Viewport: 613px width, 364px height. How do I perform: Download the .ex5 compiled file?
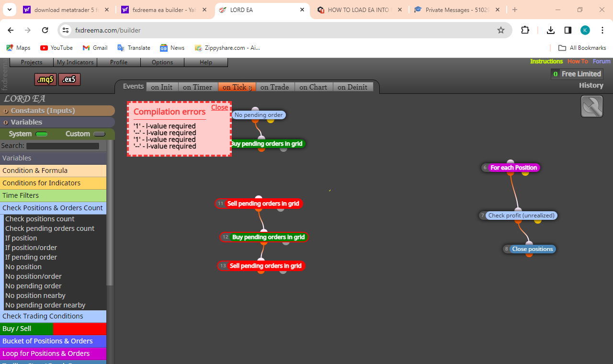[x=69, y=80]
